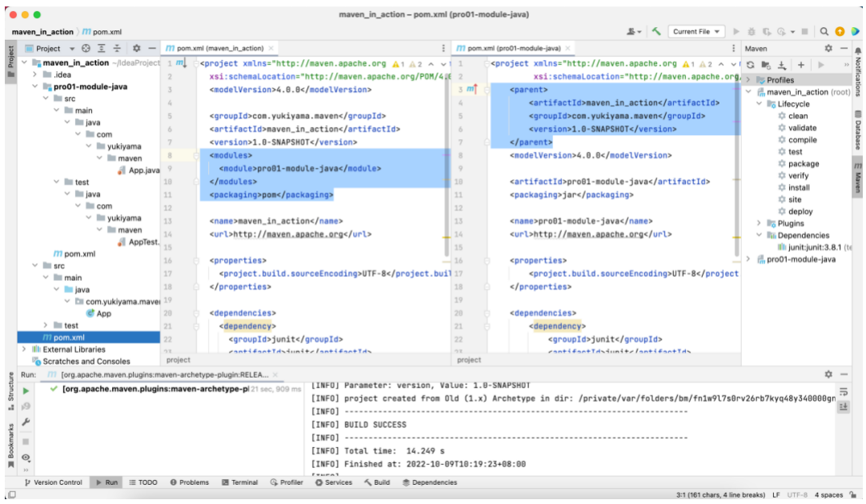Viewport: 866px width, 504px height.
Task: Click the LF line separator status entry
Action: 776,494
